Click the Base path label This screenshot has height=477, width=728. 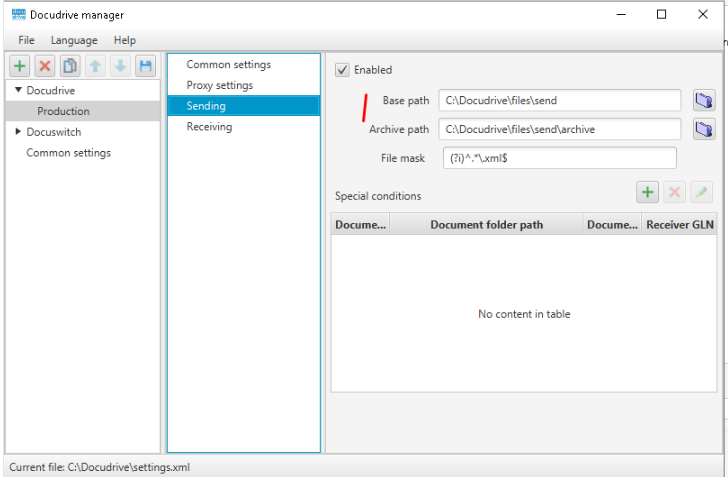tap(406, 100)
